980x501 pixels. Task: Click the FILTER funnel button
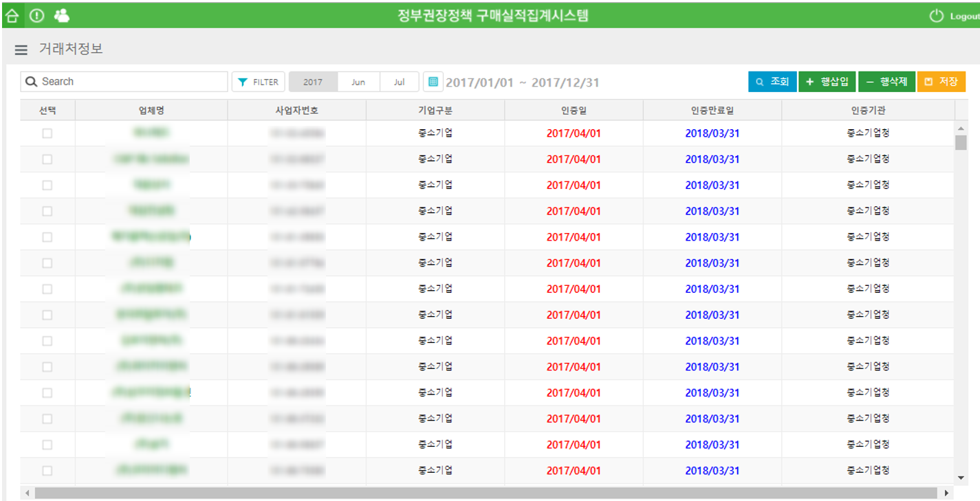(258, 82)
